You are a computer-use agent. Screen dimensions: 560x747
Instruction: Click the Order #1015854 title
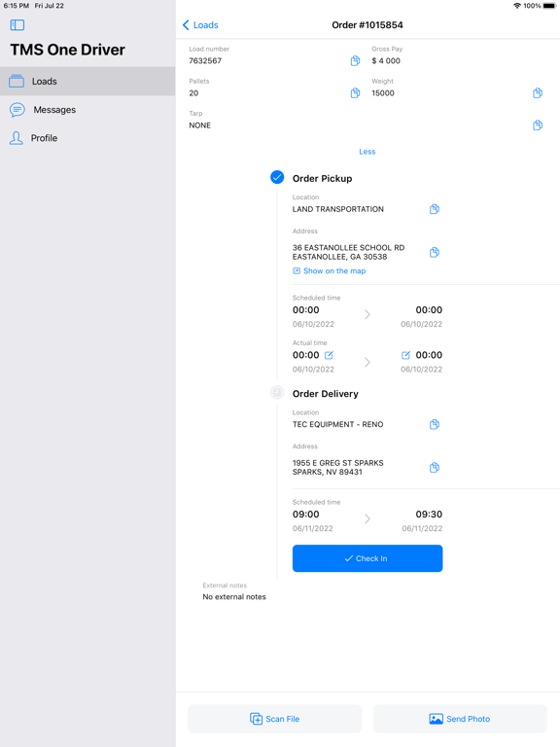367,24
